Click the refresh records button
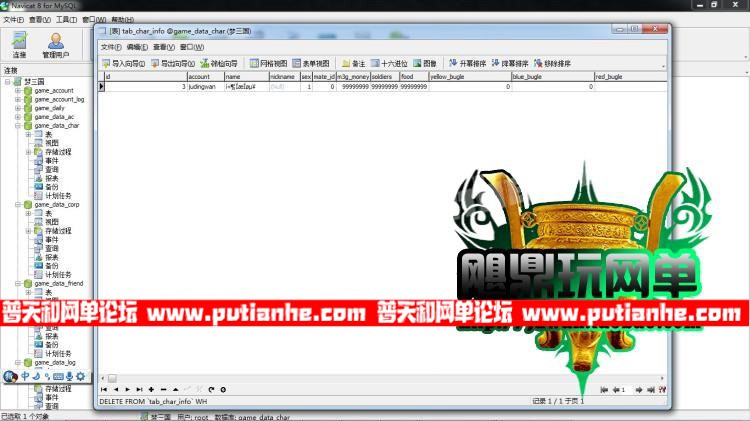750x421 pixels. click(x=211, y=389)
